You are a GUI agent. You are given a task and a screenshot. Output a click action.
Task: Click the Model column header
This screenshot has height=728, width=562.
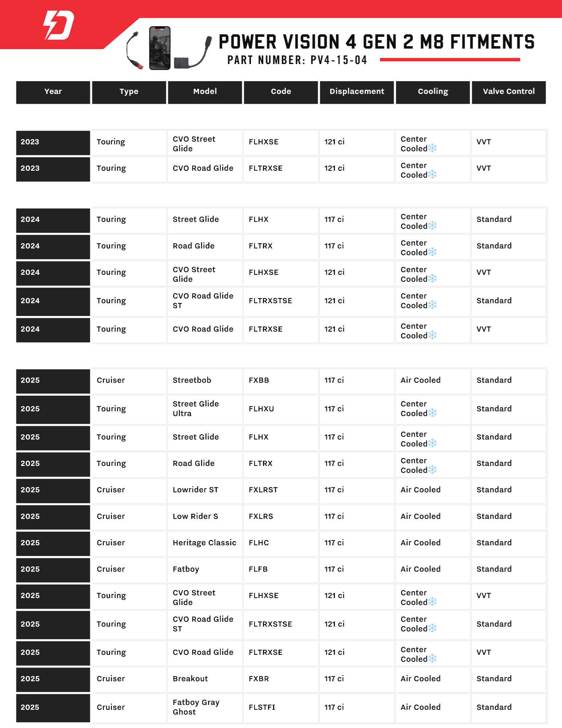(205, 92)
